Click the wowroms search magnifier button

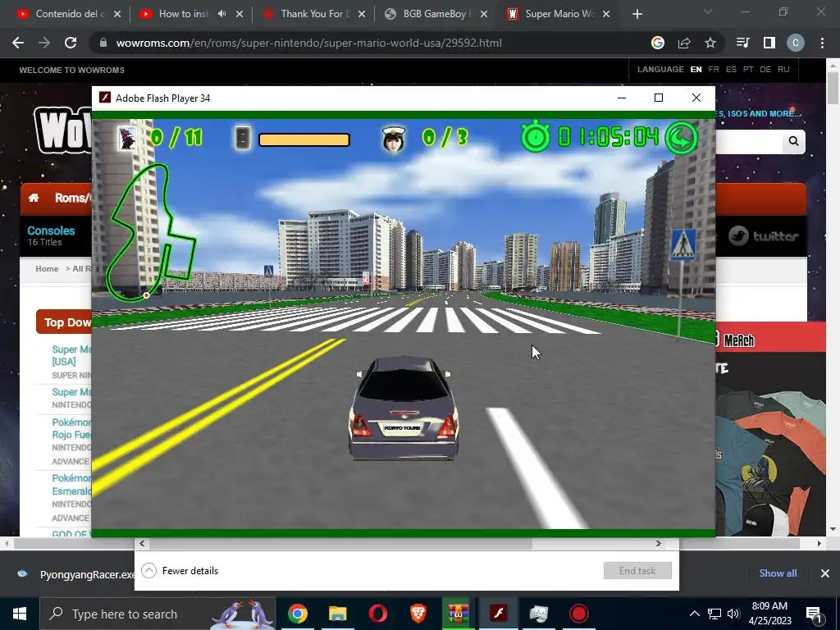tap(793, 141)
